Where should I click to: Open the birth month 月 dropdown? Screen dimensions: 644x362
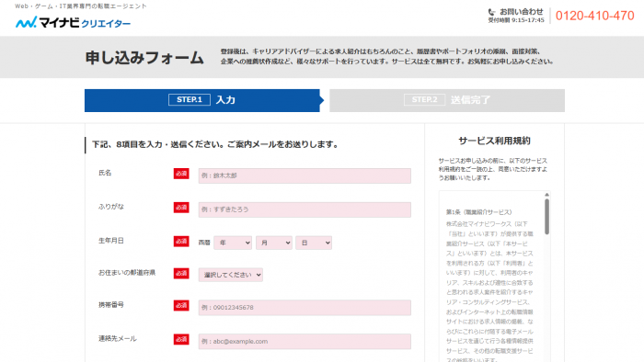274,243
